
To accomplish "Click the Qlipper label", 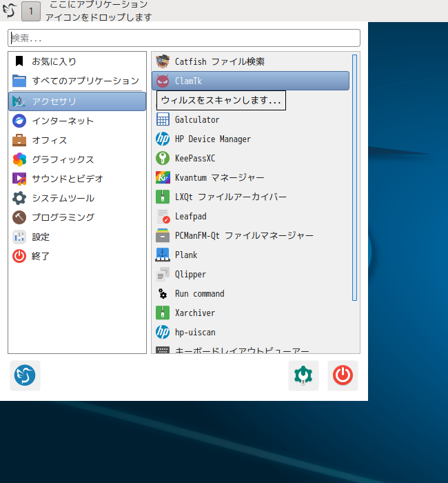I will [190, 275].
